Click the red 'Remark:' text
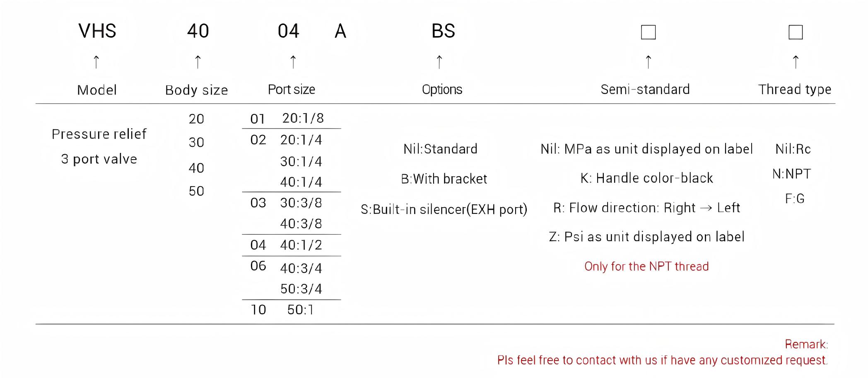Screen dimensions: 868x378 pyautogui.click(x=806, y=344)
